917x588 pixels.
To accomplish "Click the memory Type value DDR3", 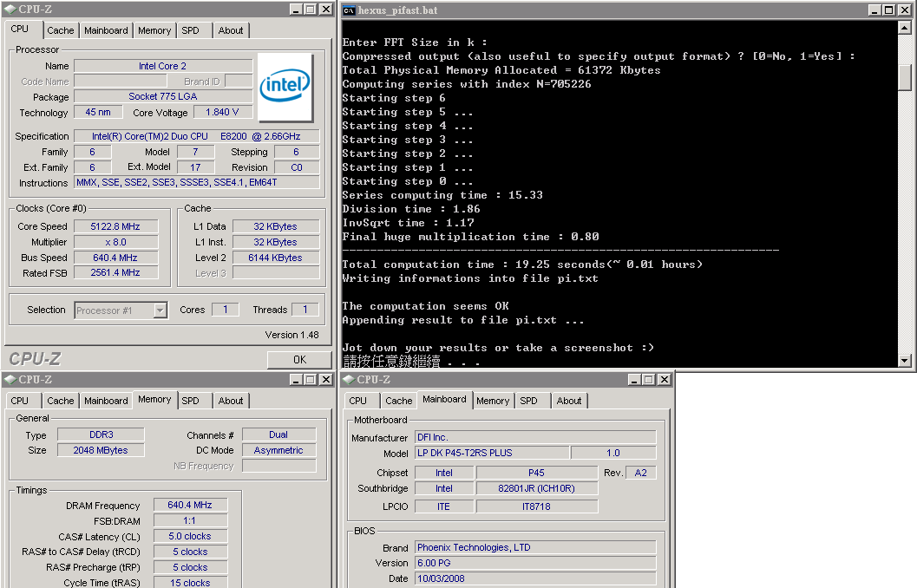I will coord(101,434).
